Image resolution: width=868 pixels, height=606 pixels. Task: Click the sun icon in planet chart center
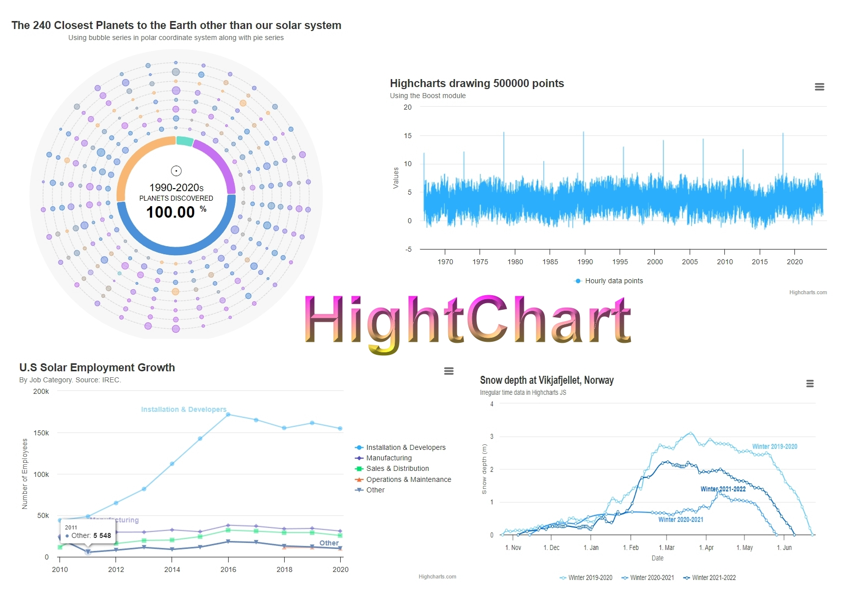(x=176, y=171)
